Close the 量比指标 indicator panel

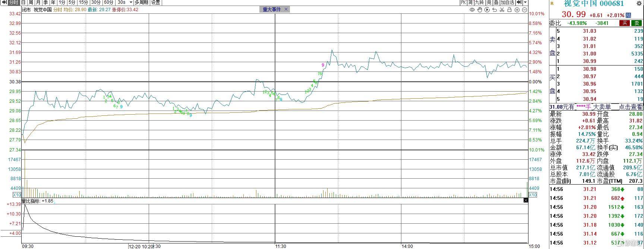point(525,200)
